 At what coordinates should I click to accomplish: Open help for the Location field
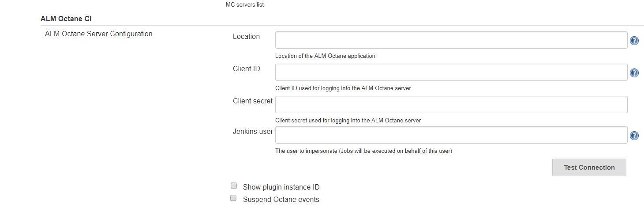click(634, 41)
